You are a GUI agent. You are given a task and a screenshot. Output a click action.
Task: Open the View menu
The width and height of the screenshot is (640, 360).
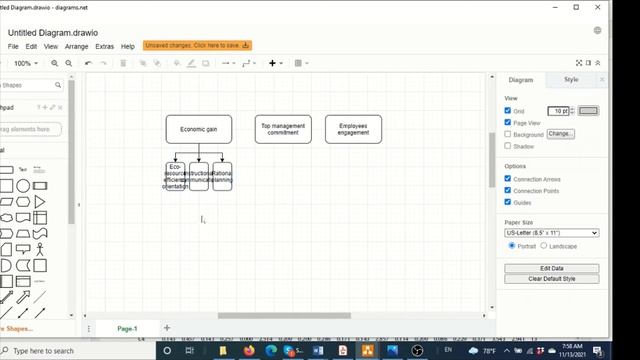[51, 47]
